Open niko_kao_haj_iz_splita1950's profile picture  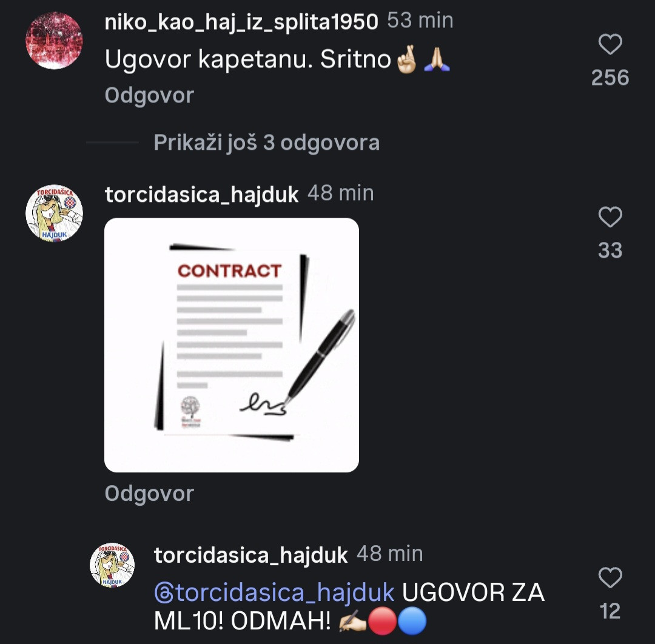[55, 41]
